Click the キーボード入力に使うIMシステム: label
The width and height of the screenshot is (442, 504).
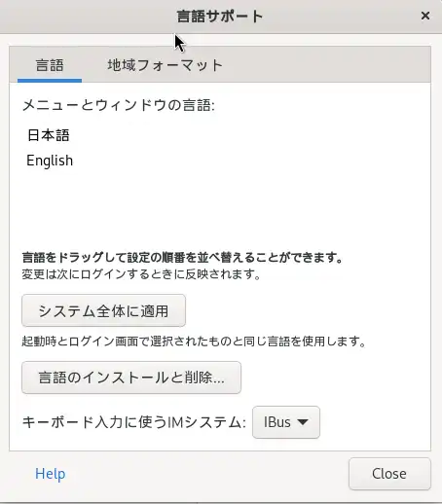click(x=134, y=422)
